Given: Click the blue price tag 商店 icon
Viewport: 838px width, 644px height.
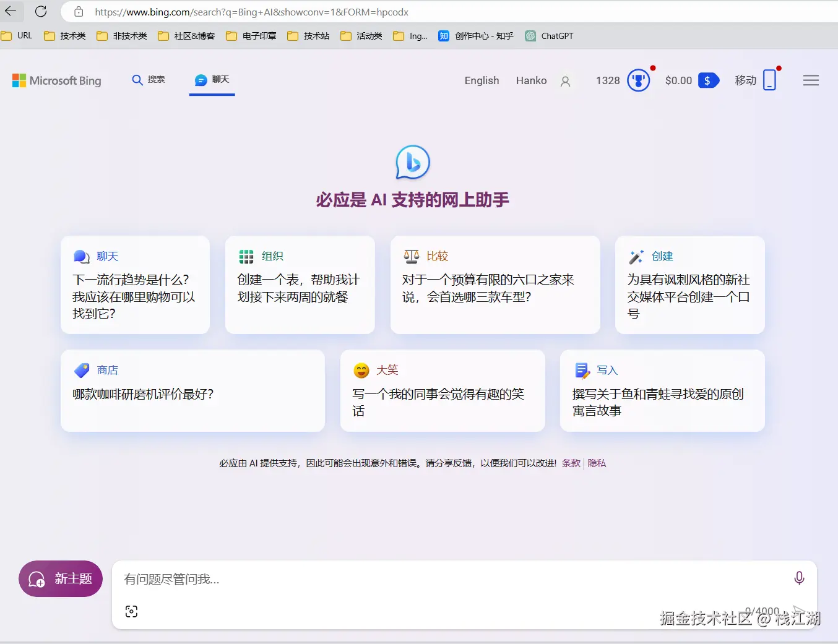Looking at the screenshot, I should [82, 370].
